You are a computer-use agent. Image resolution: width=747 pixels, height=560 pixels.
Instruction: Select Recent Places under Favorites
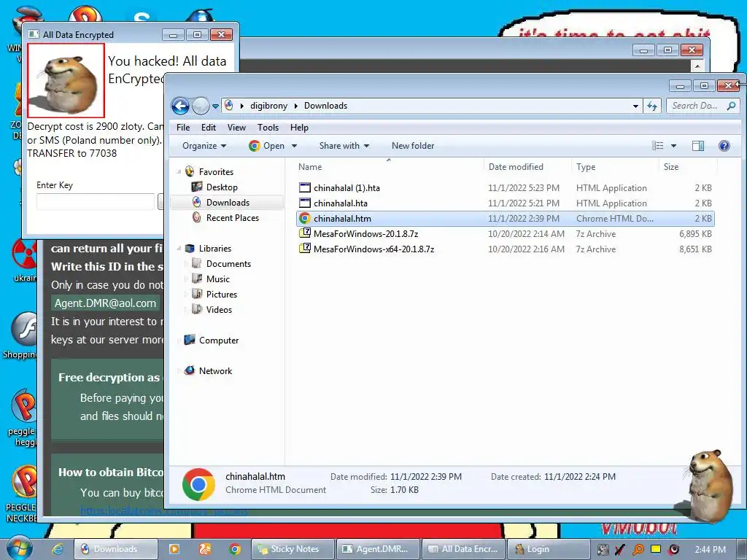pos(233,217)
